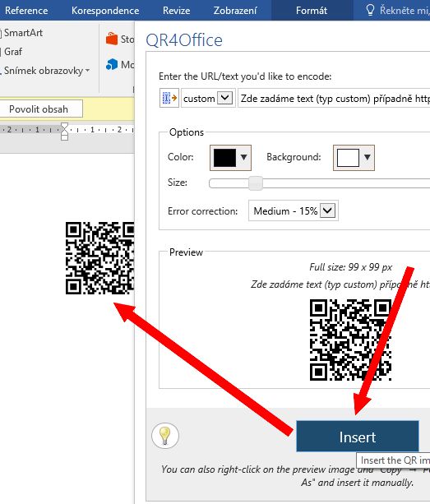Open the Reference ribbon tab
This screenshot has height=504, width=430.
tap(25, 11)
